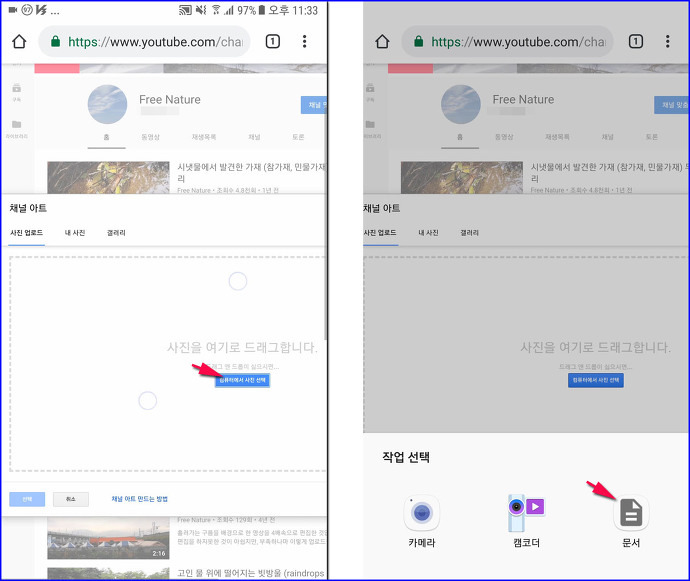Tap the URL bar on the right screen
Screen dimensions: 690x581
pos(507,42)
